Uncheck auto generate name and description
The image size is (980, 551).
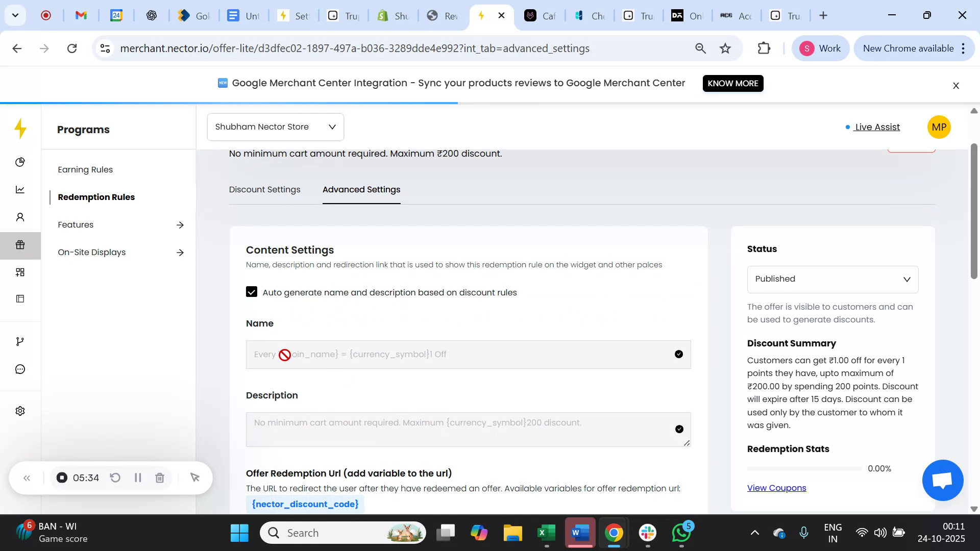(x=252, y=292)
